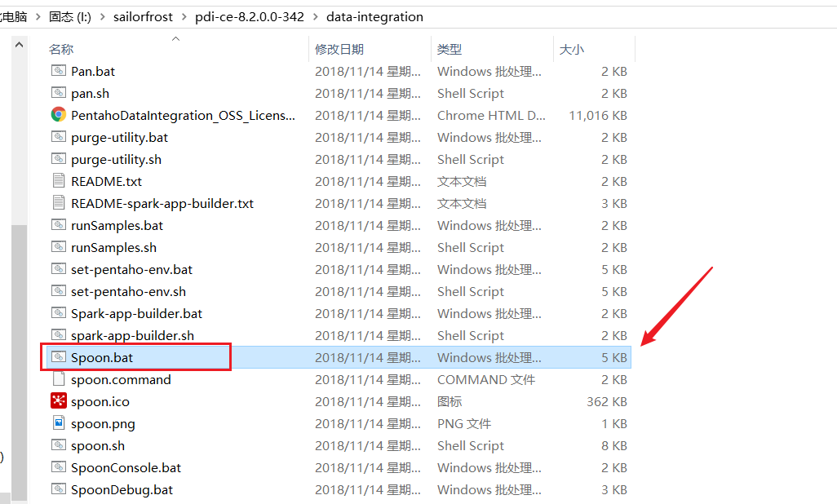837x504 pixels.
Task: Select the spark-app-builder.sh file name
Action: (x=132, y=335)
